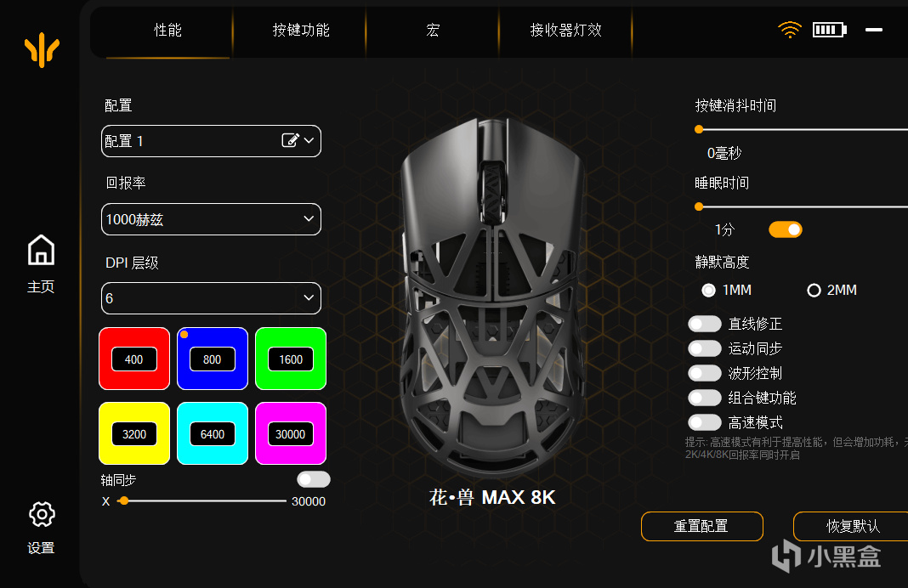The width and height of the screenshot is (908, 588).
Task: Open the 接收器灯效 tab
Action: click(x=565, y=30)
